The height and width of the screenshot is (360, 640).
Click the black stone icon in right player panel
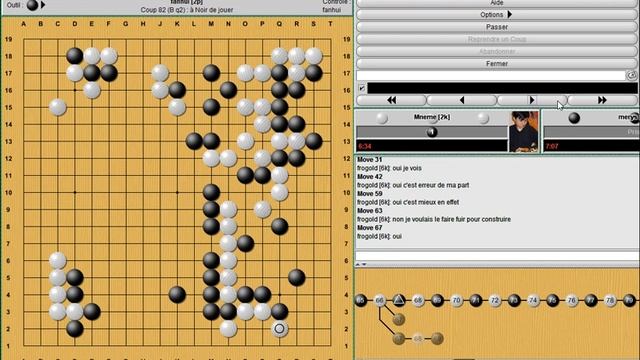(x=574, y=118)
